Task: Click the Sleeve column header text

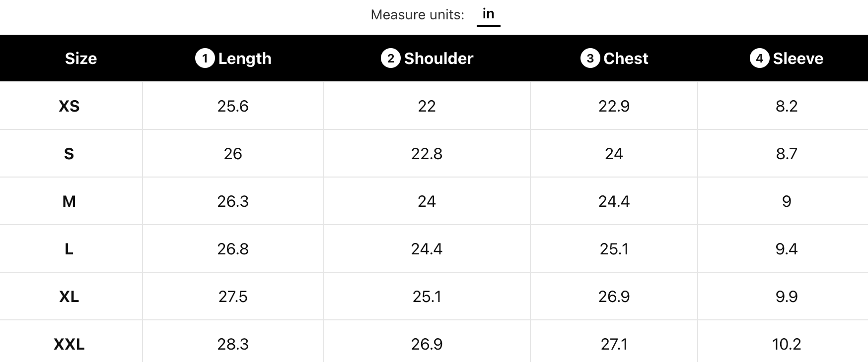Action: point(798,59)
